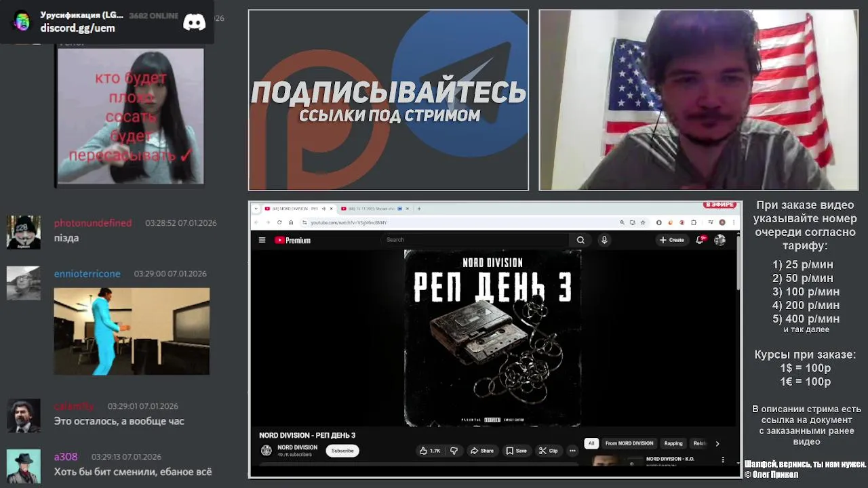
Task: Click the photonundefined username in chat
Action: click(x=93, y=223)
